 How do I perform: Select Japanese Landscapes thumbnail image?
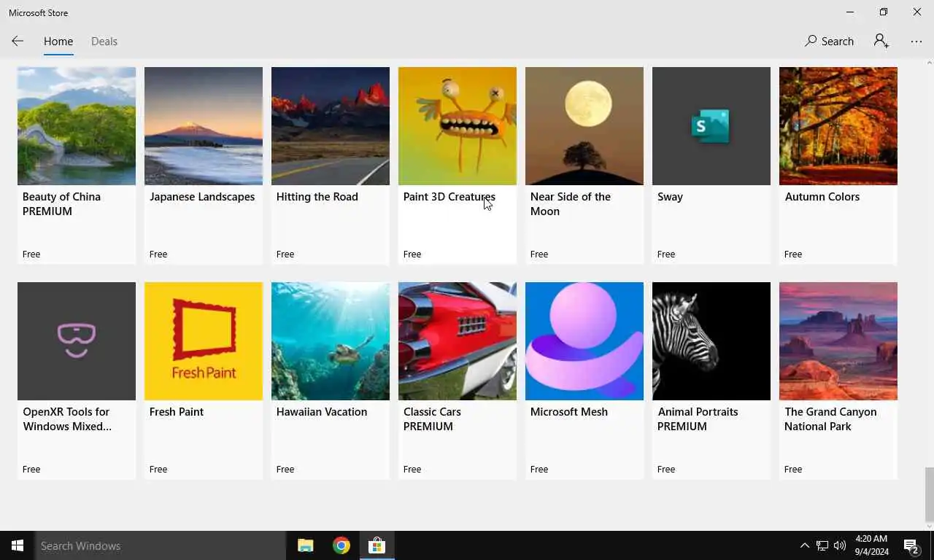[204, 126]
